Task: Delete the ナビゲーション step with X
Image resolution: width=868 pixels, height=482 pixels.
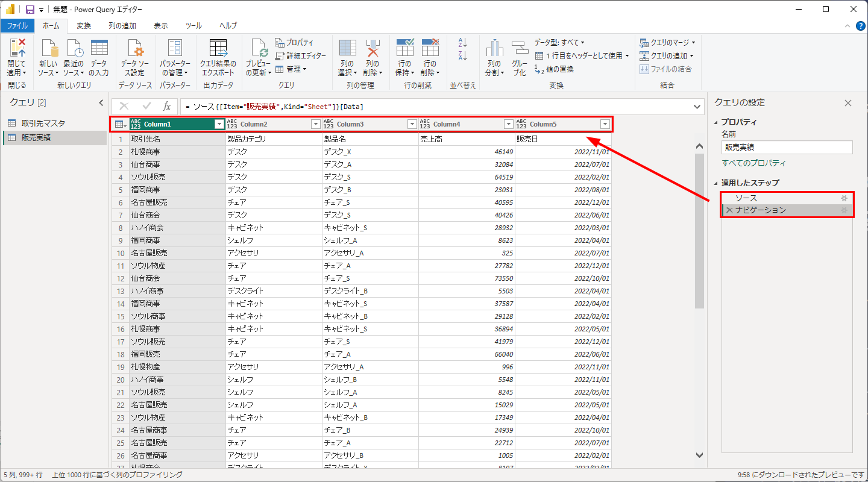Action: pos(729,210)
